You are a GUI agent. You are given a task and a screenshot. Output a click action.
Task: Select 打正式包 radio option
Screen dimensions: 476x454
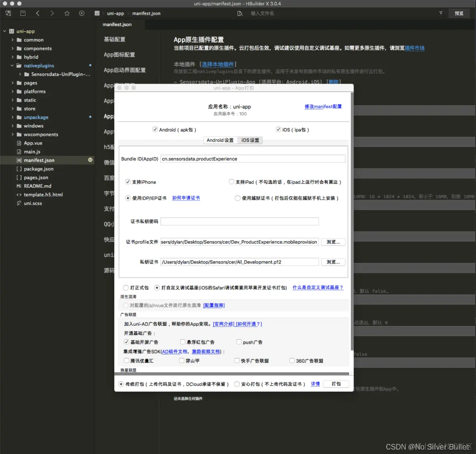pos(126,288)
